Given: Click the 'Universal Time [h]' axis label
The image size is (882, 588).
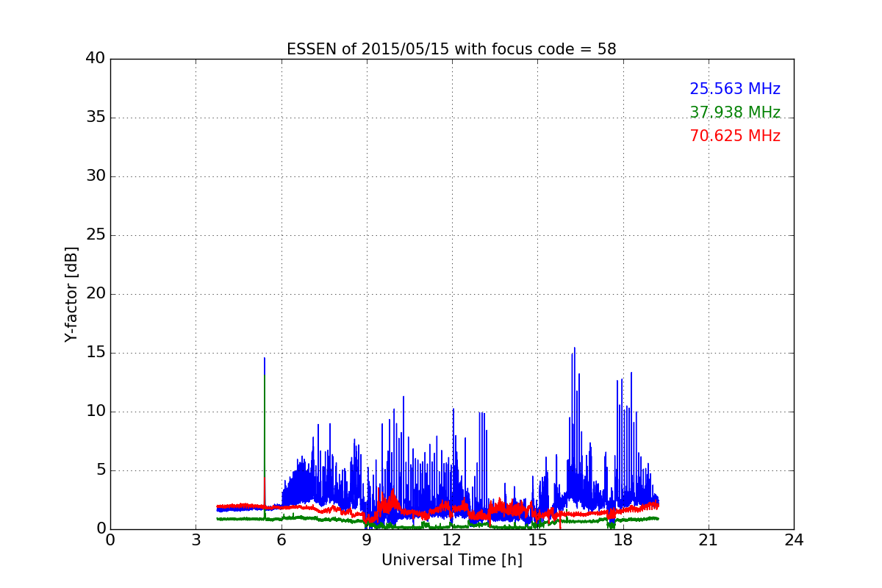Looking at the screenshot, I should pos(451,560).
